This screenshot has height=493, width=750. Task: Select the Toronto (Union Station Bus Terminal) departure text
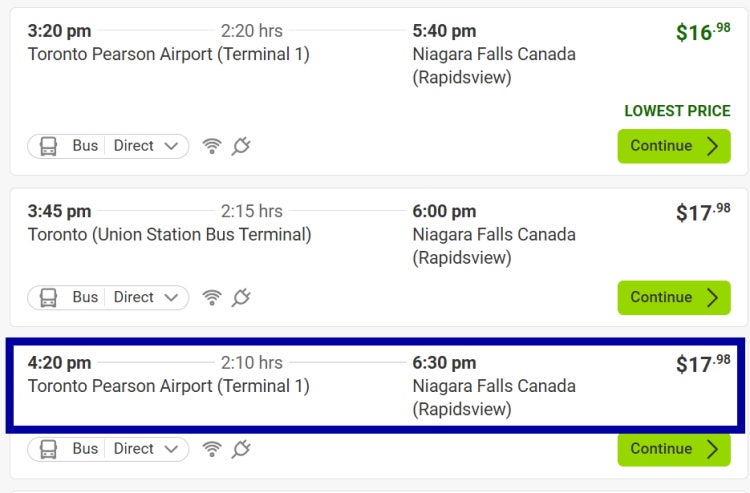pos(169,235)
